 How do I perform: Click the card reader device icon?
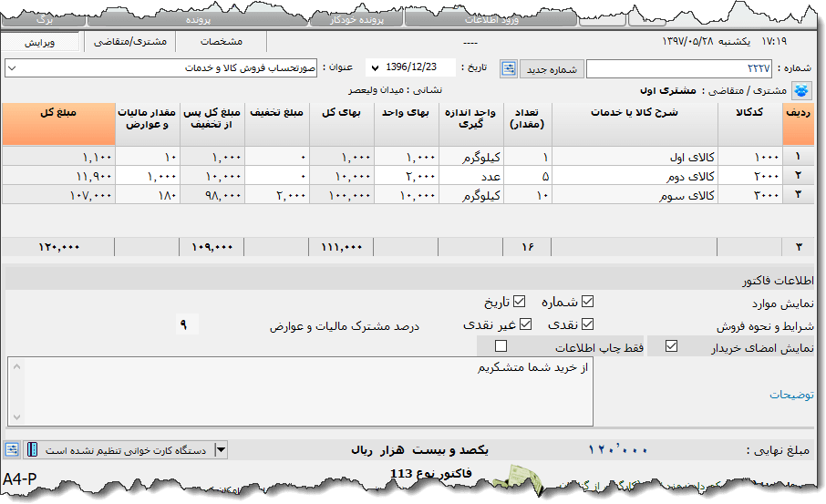pos(32,449)
